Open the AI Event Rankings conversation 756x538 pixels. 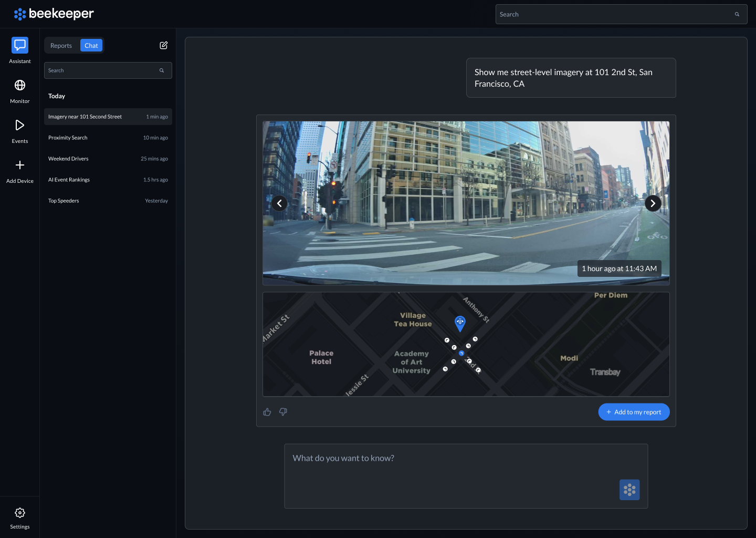tap(108, 180)
